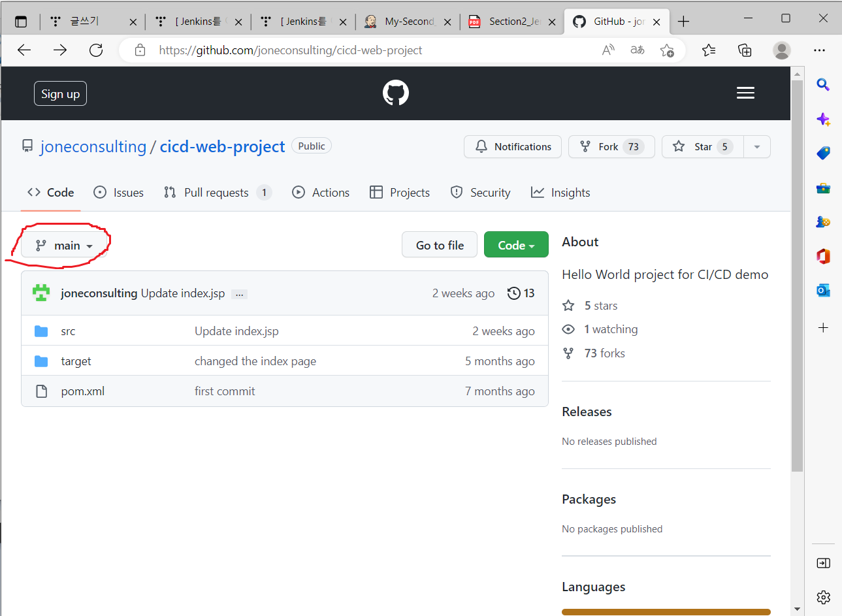This screenshot has height=616, width=842.
Task: Open the Issues tab
Action: pos(118,193)
